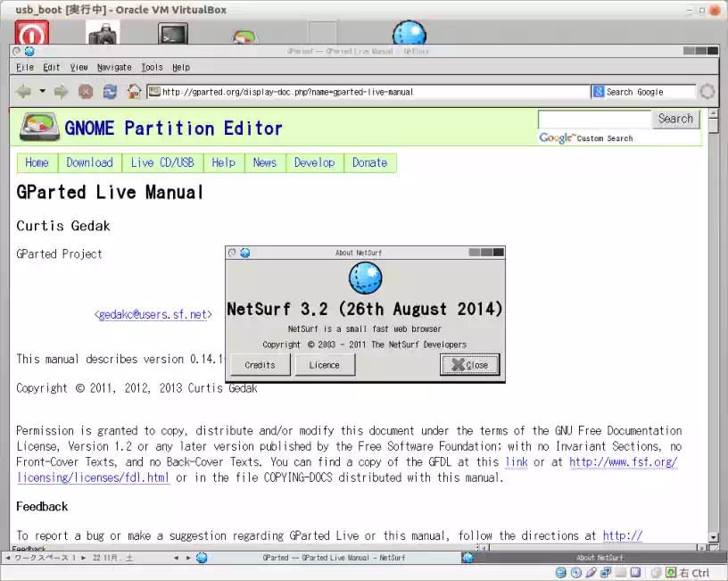Open the back history dropdown arrow
This screenshot has width=728, height=581.
point(42,91)
